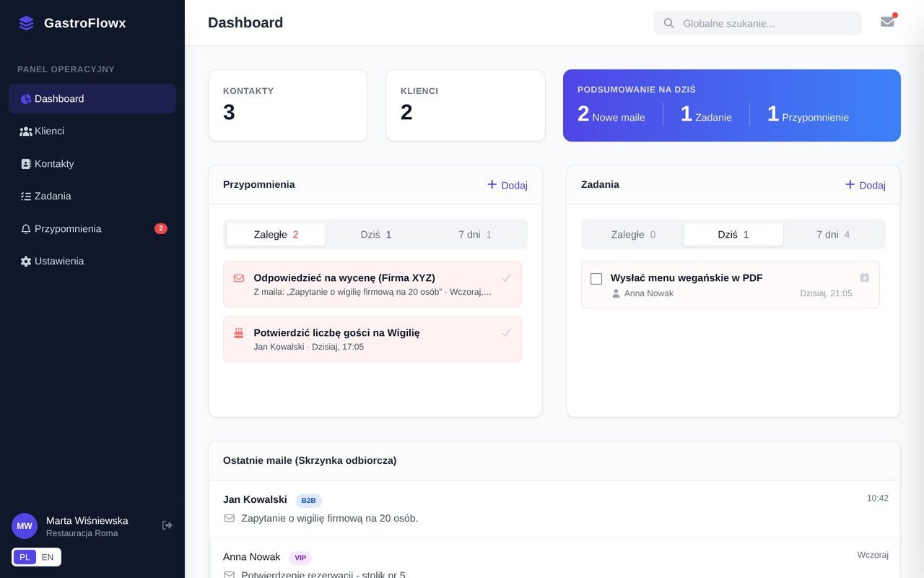Switch language to EN
This screenshot has width=924, height=578.
tap(48, 557)
